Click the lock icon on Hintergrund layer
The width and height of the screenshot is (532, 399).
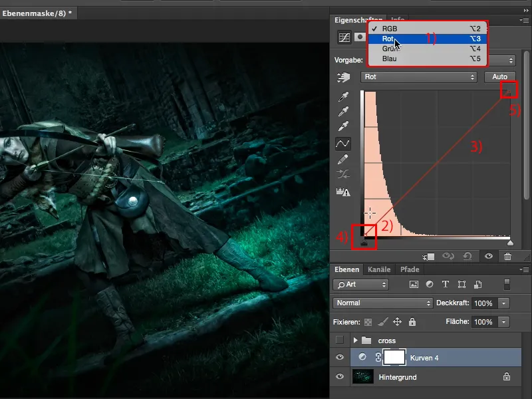507,376
